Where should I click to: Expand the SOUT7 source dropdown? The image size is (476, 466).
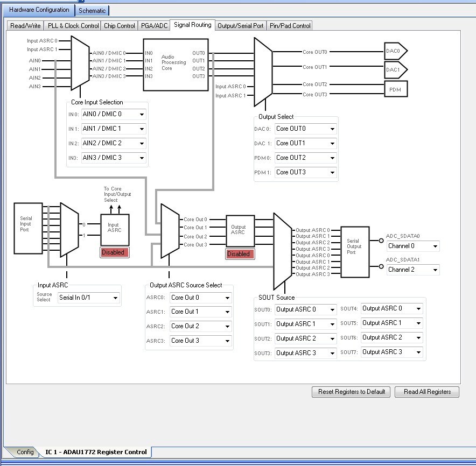[392, 352]
